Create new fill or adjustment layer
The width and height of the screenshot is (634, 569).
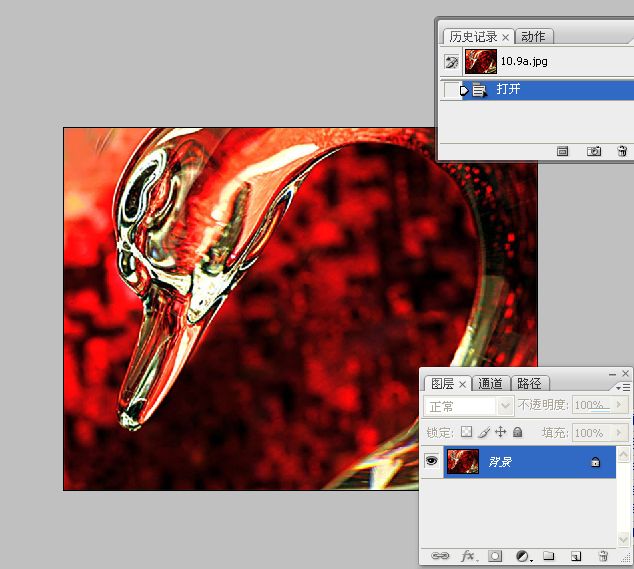click(524, 556)
